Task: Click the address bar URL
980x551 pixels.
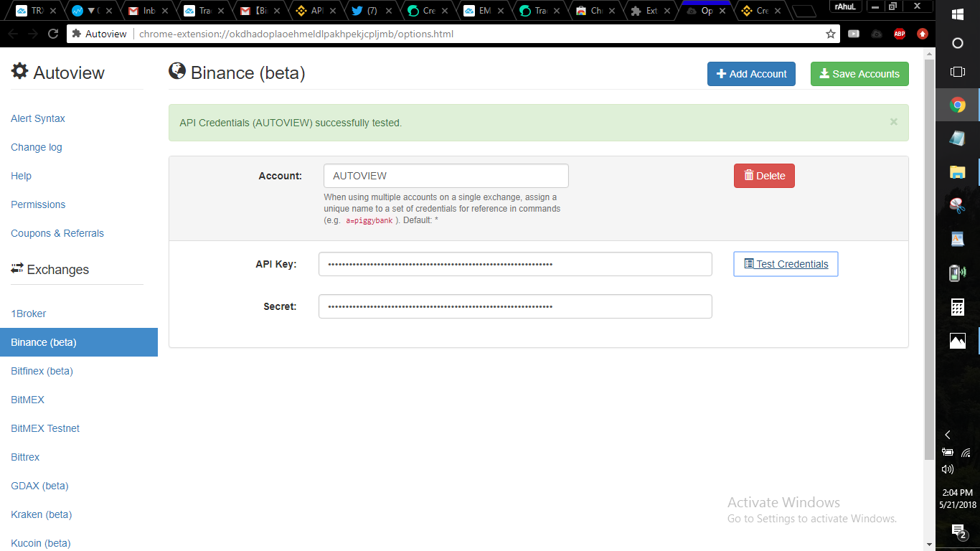Action: [x=296, y=34]
